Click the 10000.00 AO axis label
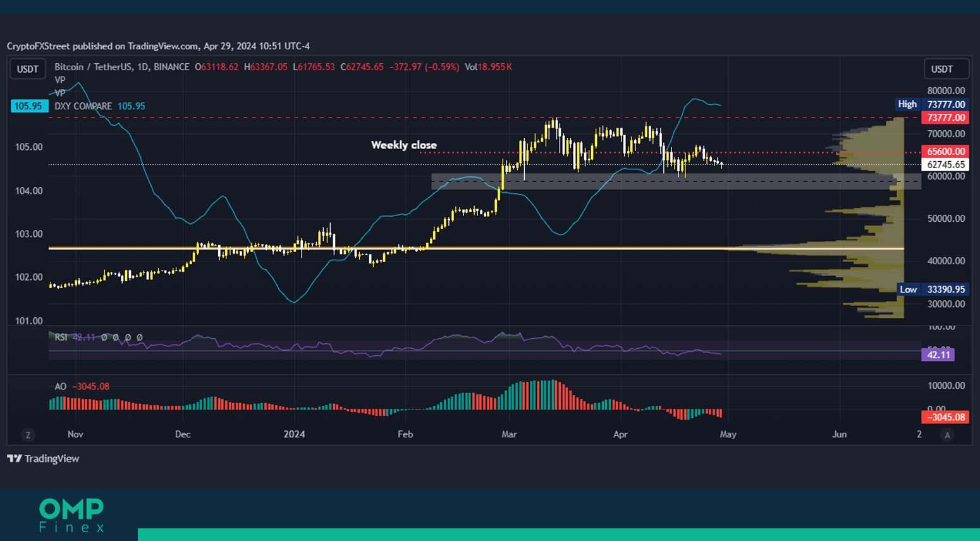Viewport: 980px width, 541px height. tap(946, 386)
